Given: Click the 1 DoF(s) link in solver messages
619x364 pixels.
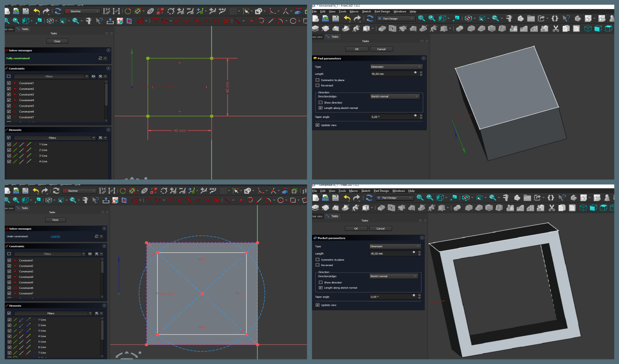Looking at the screenshot, I should click(55, 236).
